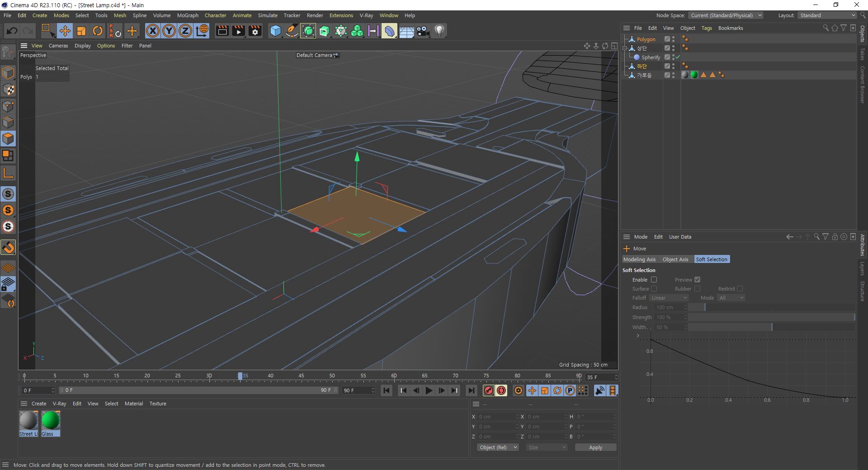Screen dimensions: 868x470
Task: Open the Size coordinate dropdown
Action: coord(547,447)
